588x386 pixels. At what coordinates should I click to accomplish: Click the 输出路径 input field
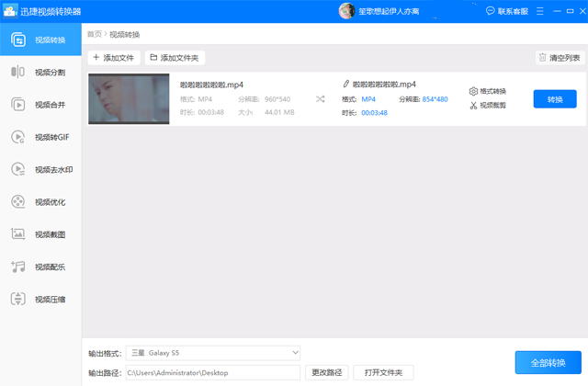click(213, 372)
